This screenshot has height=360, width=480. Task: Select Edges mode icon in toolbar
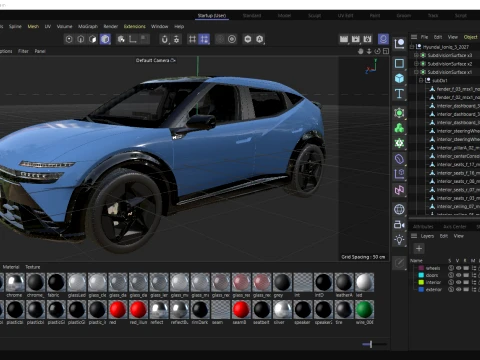point(81,39)
